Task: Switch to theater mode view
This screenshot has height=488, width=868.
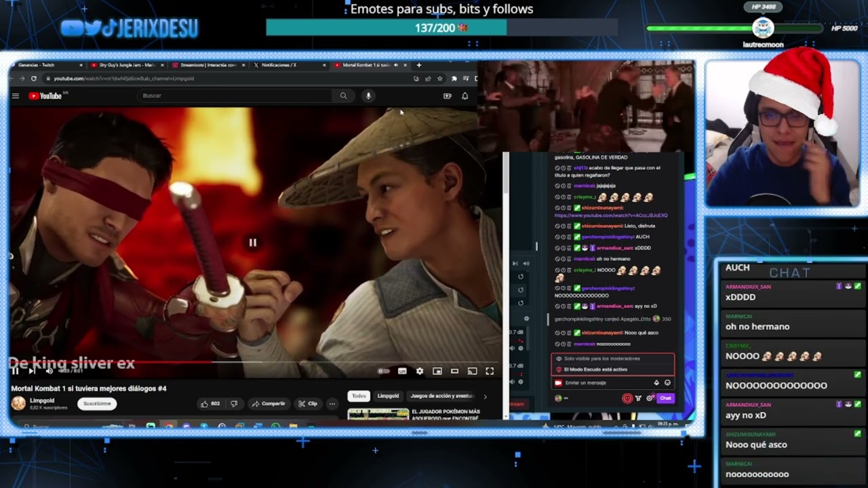Action: tap(455, 371)
